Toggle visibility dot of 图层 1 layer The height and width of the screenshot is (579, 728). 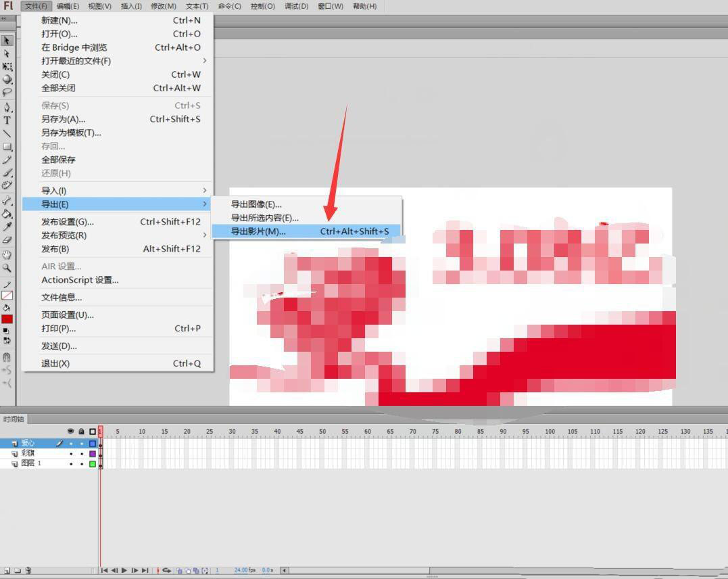tap(71, 464)
